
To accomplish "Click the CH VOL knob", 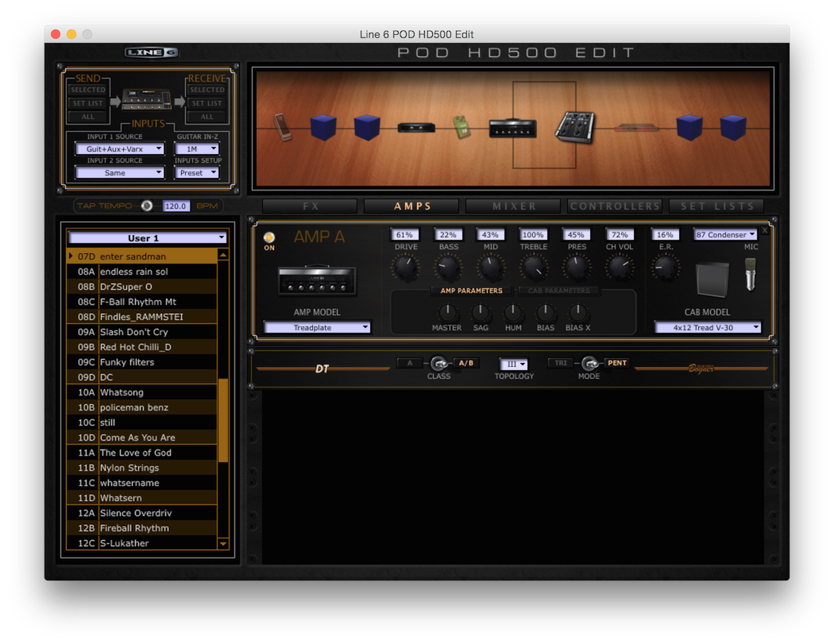I will point(620,268).
